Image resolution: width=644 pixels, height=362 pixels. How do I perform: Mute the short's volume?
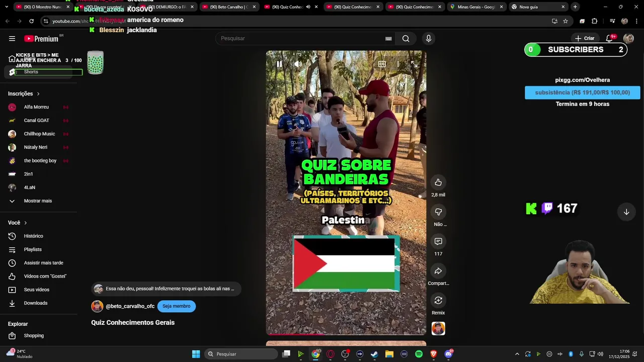pyautogui.click(x=298, y=64)
